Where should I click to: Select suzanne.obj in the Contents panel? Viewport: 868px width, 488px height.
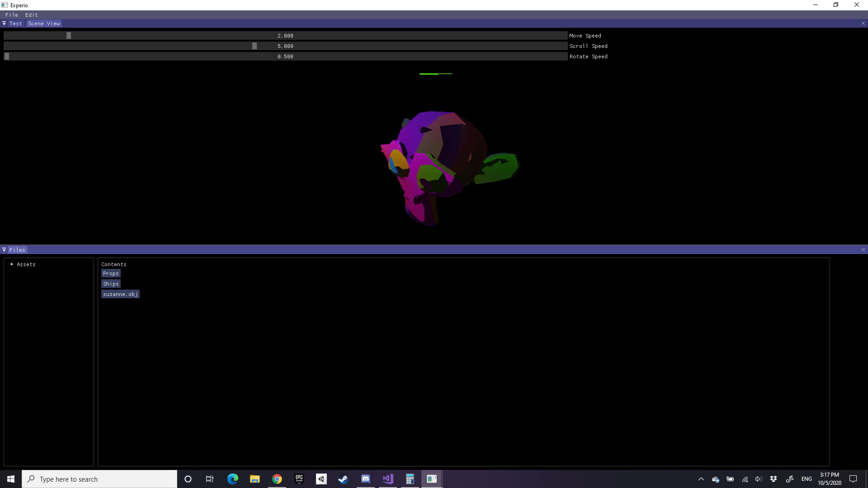120,294
